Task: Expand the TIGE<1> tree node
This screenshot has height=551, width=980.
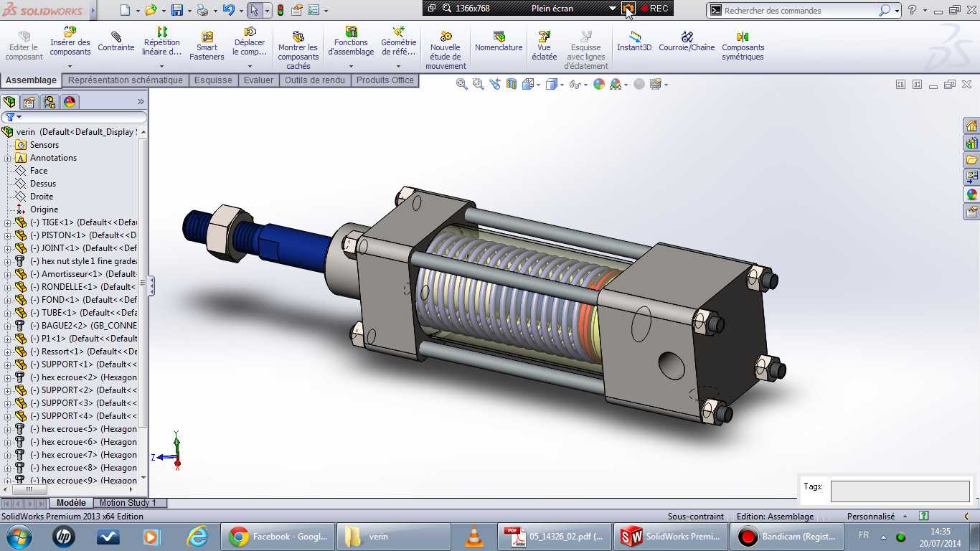Action: point(8,222)
